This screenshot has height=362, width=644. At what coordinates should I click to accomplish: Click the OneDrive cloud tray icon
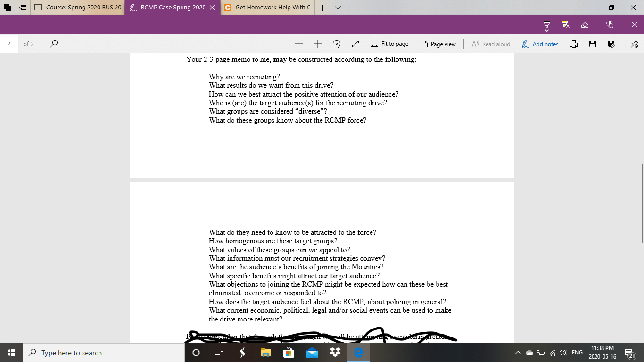[529, 353]
